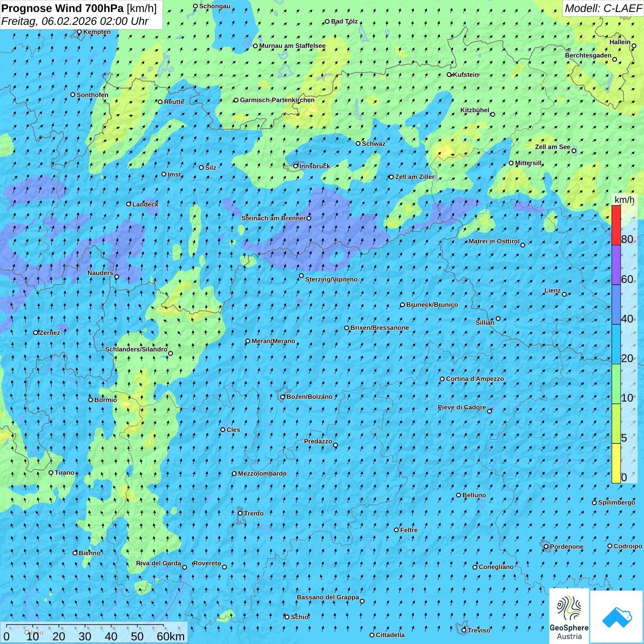Click the 'Schlanders/Silandro' label
The image size is (644, 644).
coord(136,349)
